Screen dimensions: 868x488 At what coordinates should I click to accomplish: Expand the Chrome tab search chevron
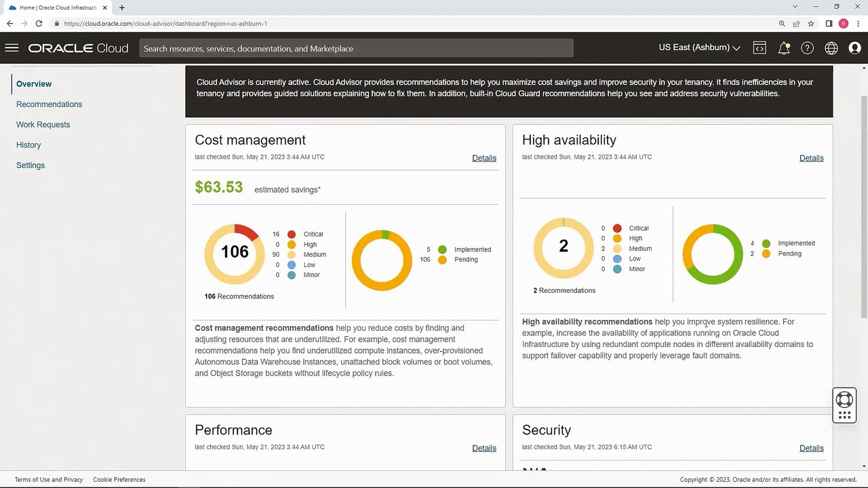click(x=795, y=7)
